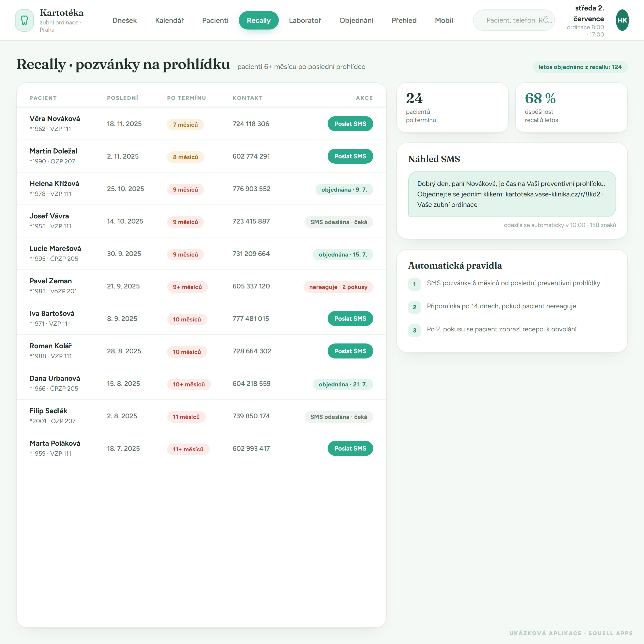Click last visit date 18. 7. 2025
644x644 pixels.
(123, 448)
